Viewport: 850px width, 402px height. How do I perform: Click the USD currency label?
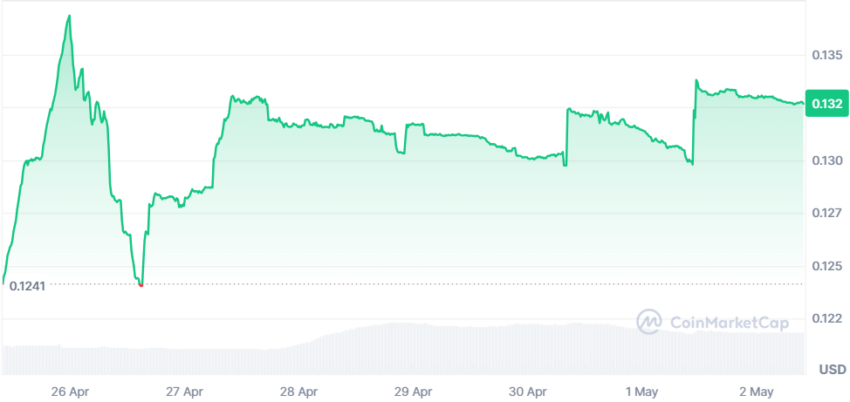pyautogui.click(x=832, y=370)
